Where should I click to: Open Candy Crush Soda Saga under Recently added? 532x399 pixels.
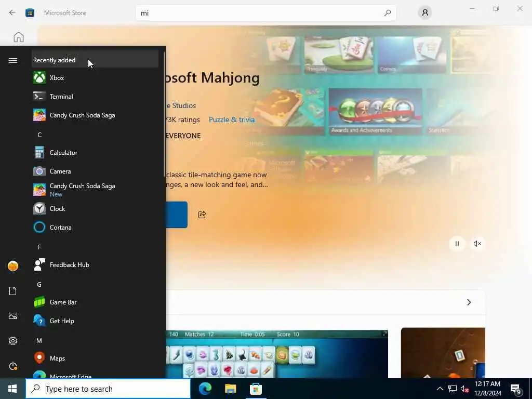(x=95, y=115)
